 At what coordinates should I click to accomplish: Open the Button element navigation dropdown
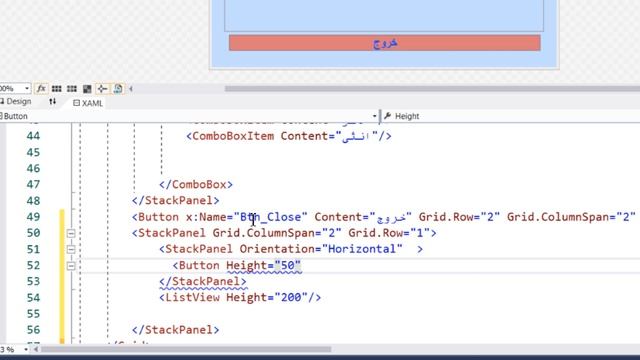tap(188, 116)
